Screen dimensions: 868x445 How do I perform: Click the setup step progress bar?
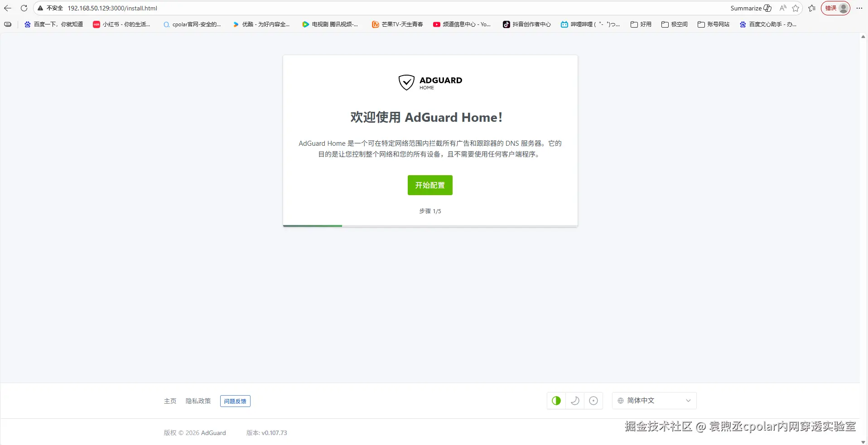430,225
